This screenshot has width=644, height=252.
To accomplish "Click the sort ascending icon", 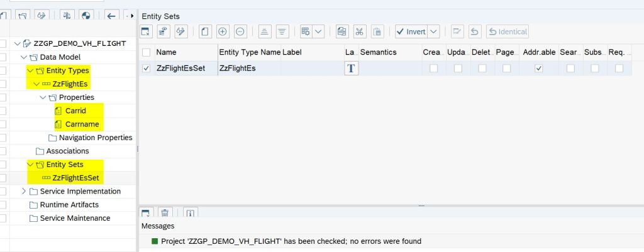I will [265, 31].
